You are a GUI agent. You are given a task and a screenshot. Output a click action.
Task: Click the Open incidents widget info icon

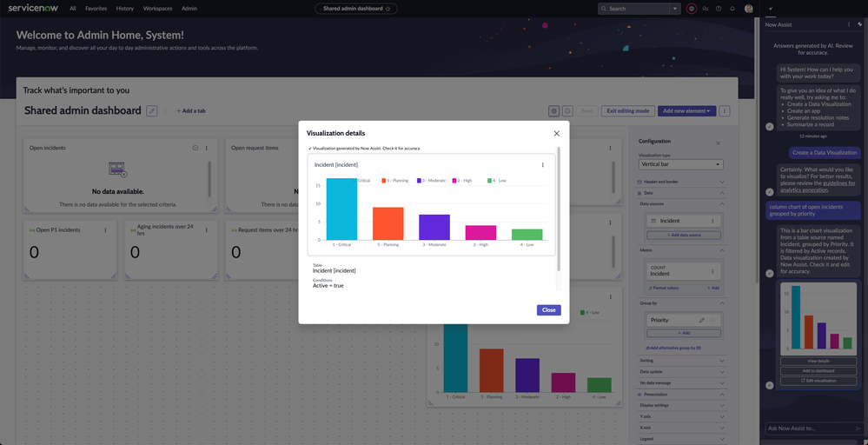click(x=195, y=149)
